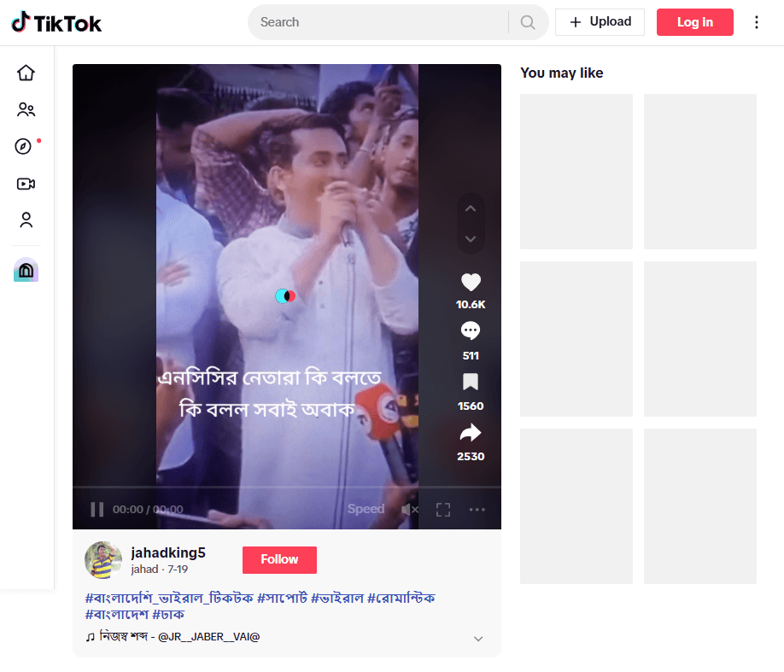Open playback Speed menu
The image size is (784, 672).
(x=366, y=509)
